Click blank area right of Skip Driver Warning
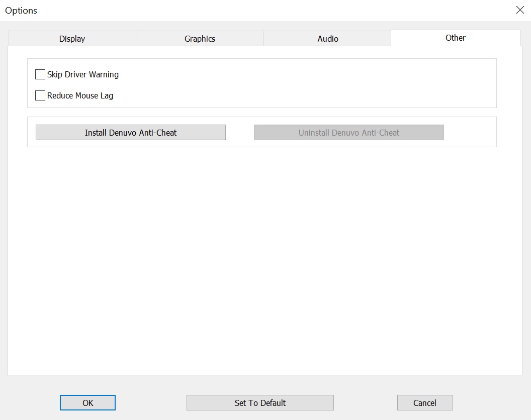Screen dimensions: 531x420 pyautogui.click(x=302, y=74)
